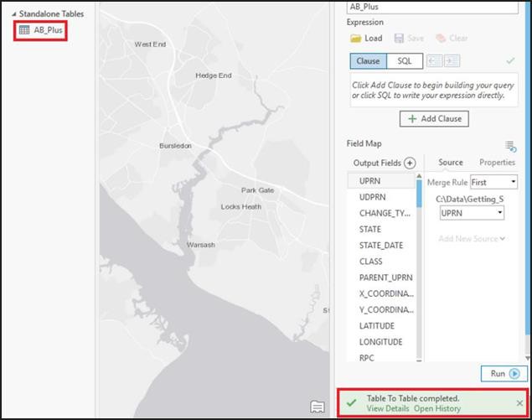Viewport: 532px width, 420px height.
Task: Select the AB_Plus standalone table
Action: [x=48, y=30]
